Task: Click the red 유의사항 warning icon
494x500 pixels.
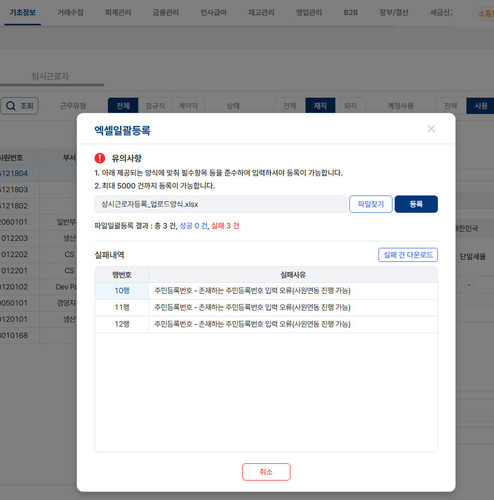Action: point(100,158)
